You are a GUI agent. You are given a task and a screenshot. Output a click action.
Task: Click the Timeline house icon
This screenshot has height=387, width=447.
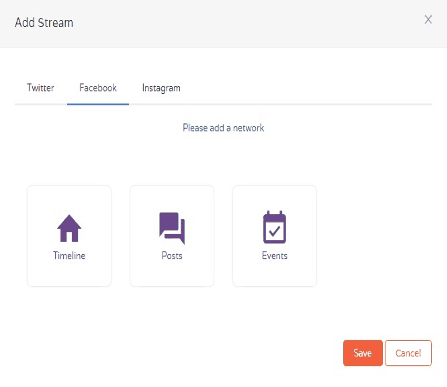click(69, 228)
